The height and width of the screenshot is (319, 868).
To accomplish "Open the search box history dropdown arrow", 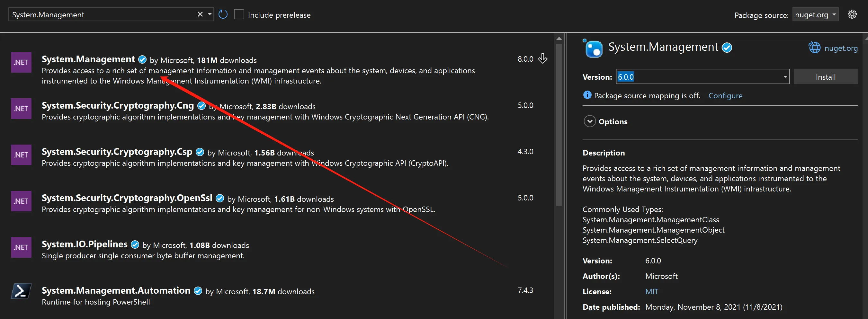I will (x=210, y=14).
